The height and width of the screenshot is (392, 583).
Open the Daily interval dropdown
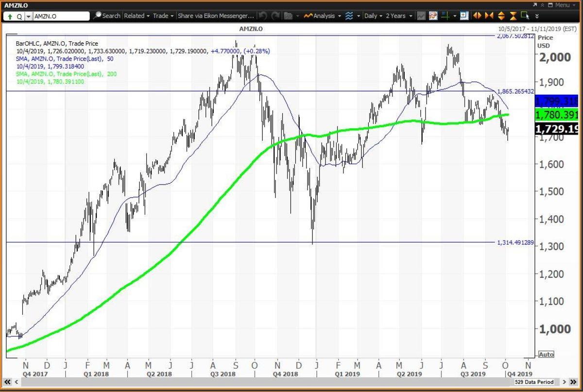pyautogui.click(x=373, y=16)
